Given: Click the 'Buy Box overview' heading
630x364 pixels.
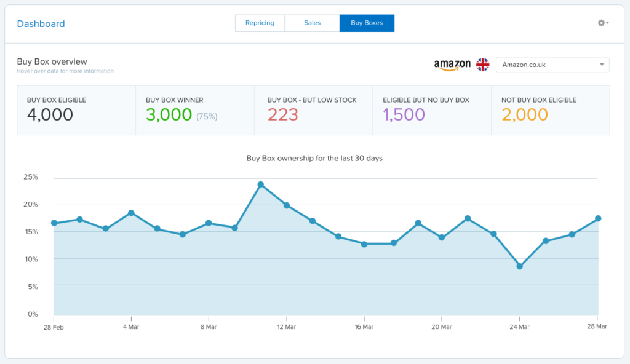Looking at the screenshot, I should click(52, 61).
